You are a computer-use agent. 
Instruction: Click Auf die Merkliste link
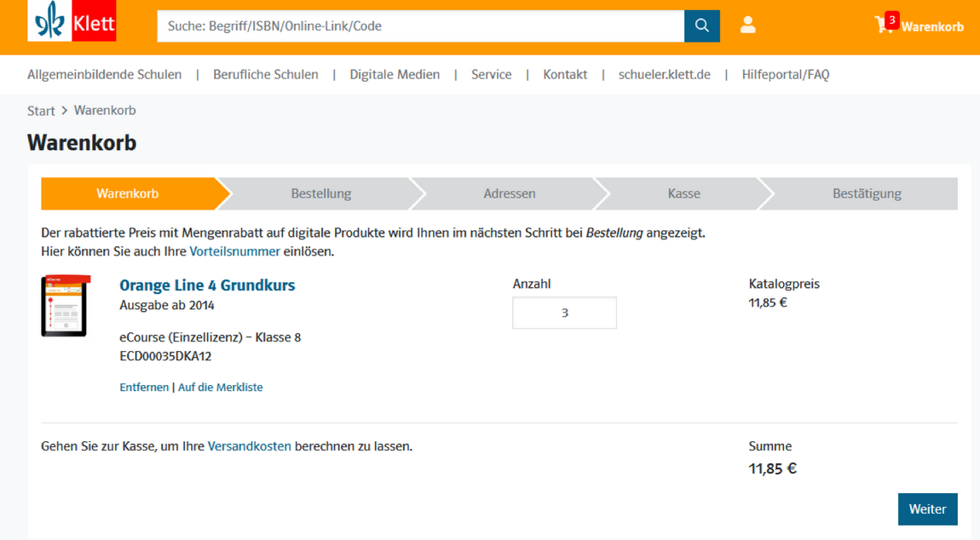220,387
